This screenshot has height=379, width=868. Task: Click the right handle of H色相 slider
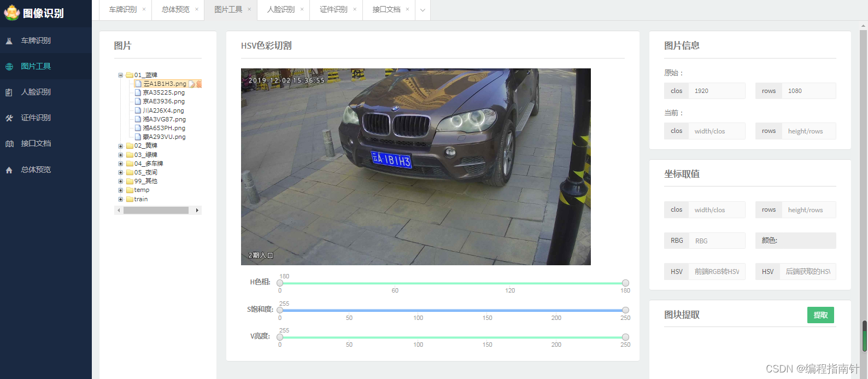point(625,283)
